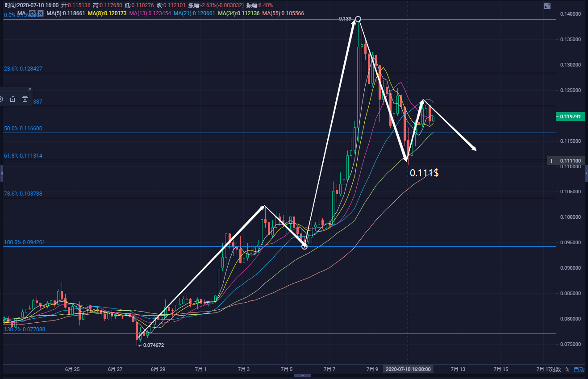Expand the right sidebar handle
Viewport: 588px width, 379px height.
[586, 173]
